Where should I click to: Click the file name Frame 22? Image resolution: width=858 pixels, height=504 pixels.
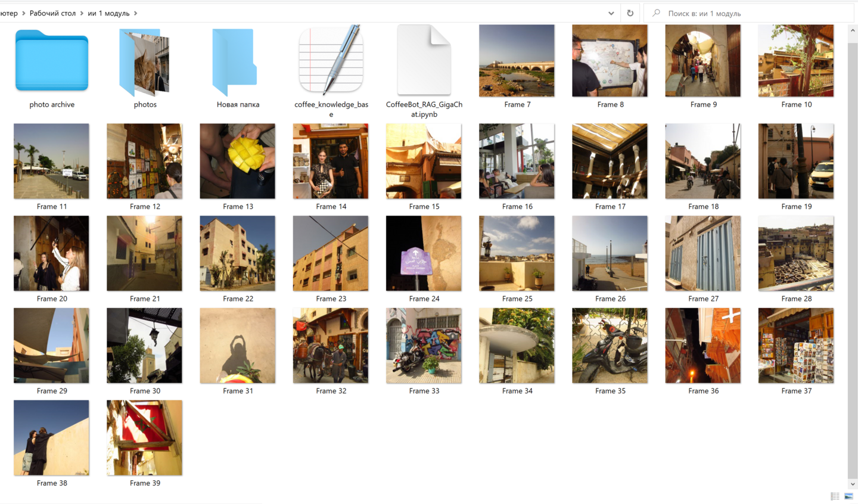[238, 298]
